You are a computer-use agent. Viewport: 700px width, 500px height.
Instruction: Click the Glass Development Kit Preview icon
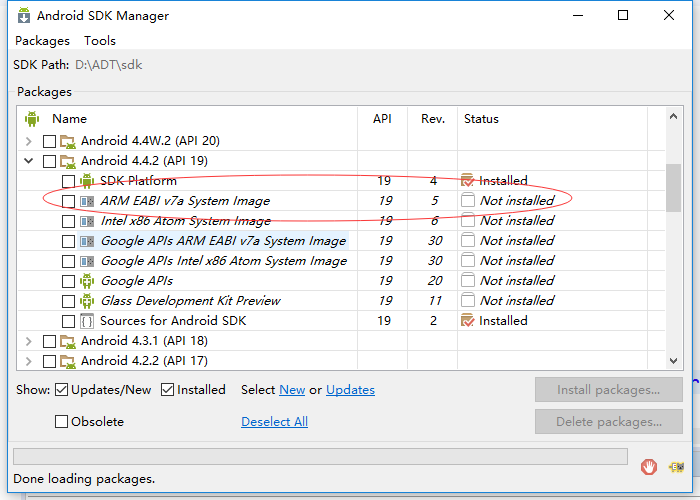tap(87, 301)
